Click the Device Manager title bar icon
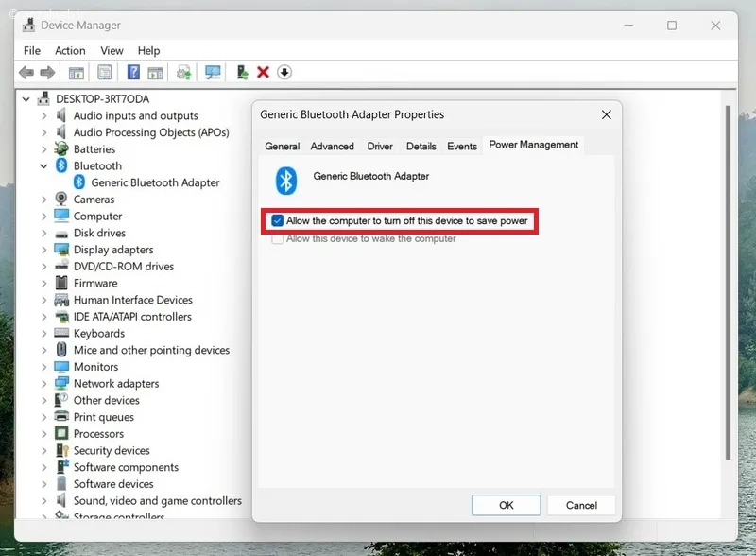 [29, 26]
